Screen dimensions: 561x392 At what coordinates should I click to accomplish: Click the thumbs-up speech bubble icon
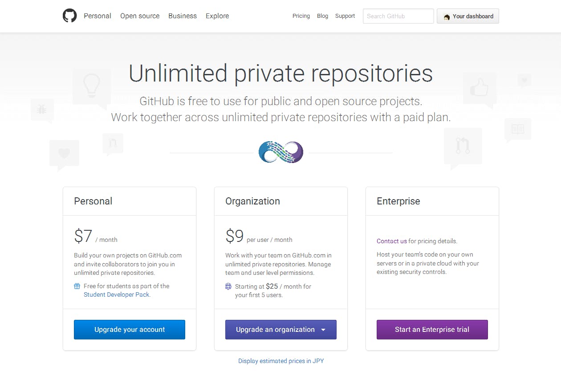479,89
